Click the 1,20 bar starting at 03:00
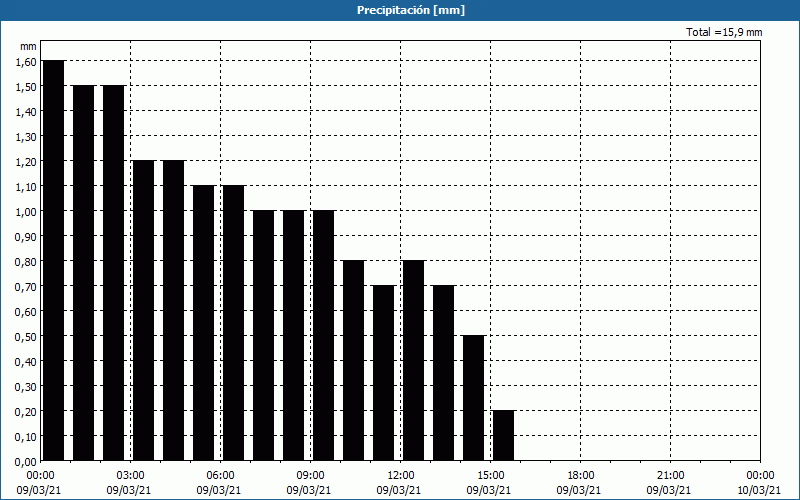This screenshot has height=500, width=800. pyautogui.click(x=143, y=310)
